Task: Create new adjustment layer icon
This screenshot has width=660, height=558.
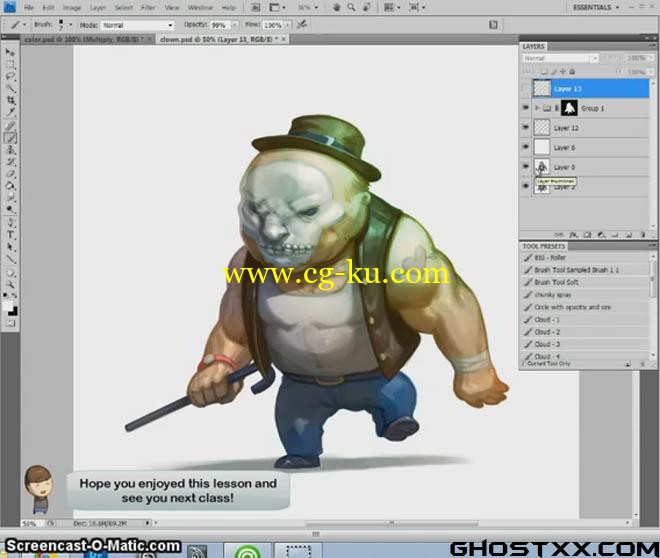Action: coord(601,235)
